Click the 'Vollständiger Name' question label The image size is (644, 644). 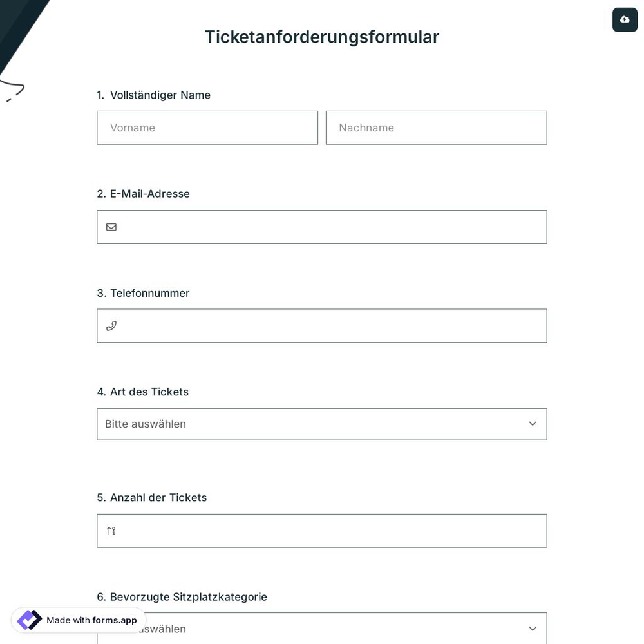[160, 95]
